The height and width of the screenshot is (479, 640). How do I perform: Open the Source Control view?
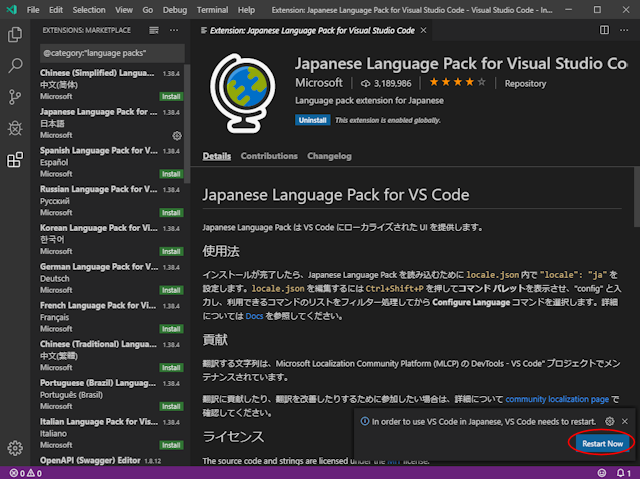(x=15, y=97)
